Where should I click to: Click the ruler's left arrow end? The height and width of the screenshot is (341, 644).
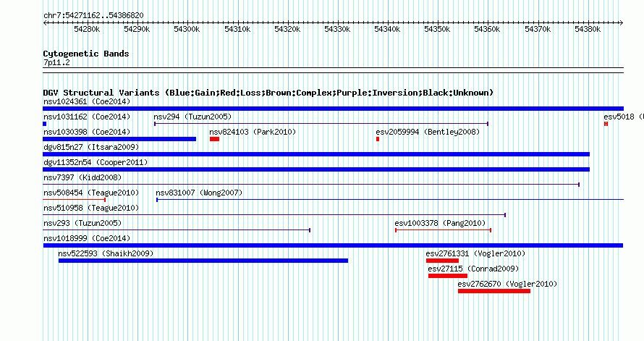(45, 23)
